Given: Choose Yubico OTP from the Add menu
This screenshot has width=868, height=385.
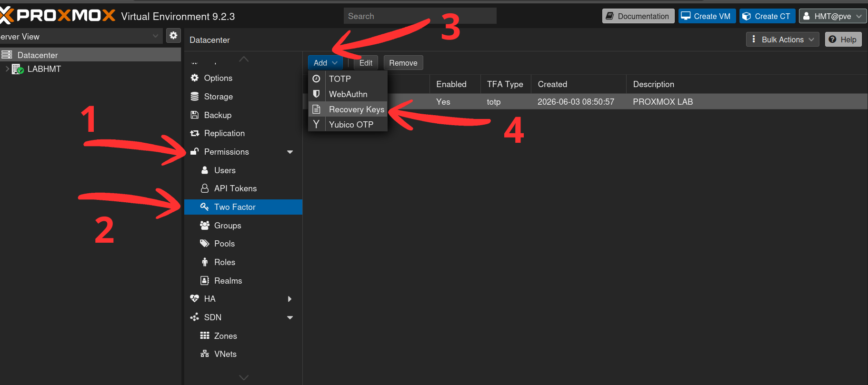Looking at the screenshot, I should click(x=348, y=124).
